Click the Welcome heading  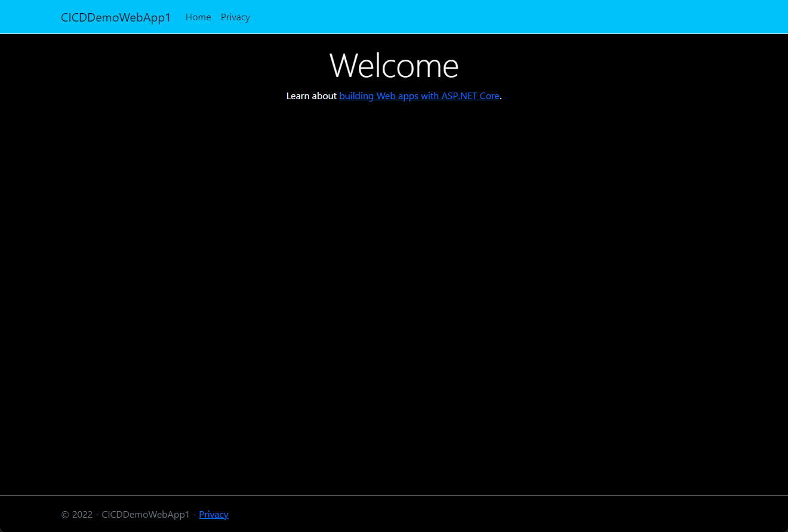pyautogui.click(x=394, y=65)
